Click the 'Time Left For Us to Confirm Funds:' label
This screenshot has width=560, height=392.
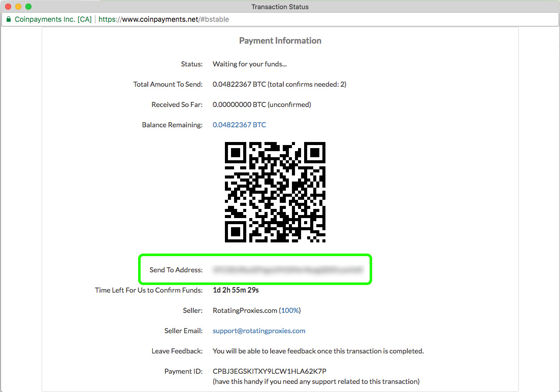coord(149,291)
